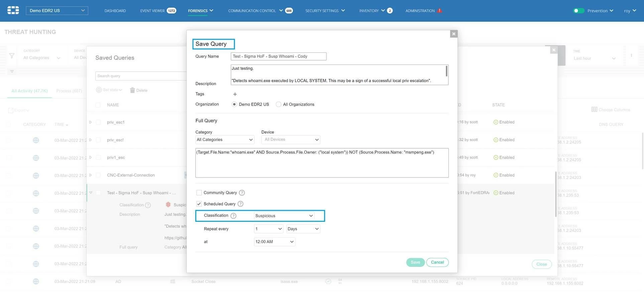644x295 pixels.
Task: Click the Cancel button
Action: coord(437,262)
